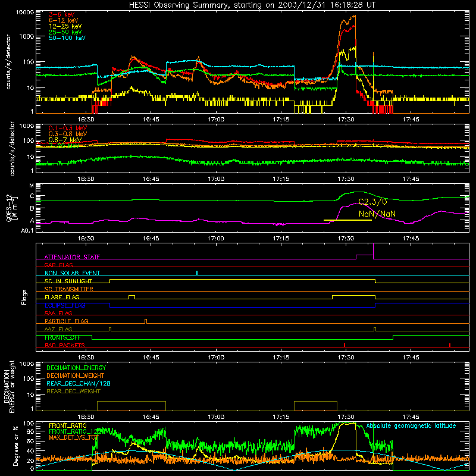Image resolution: width=476 pixels, height=476 pixels.
Task: Click the yellow FRONT_RATIO legend label
Action: [67, 425]
